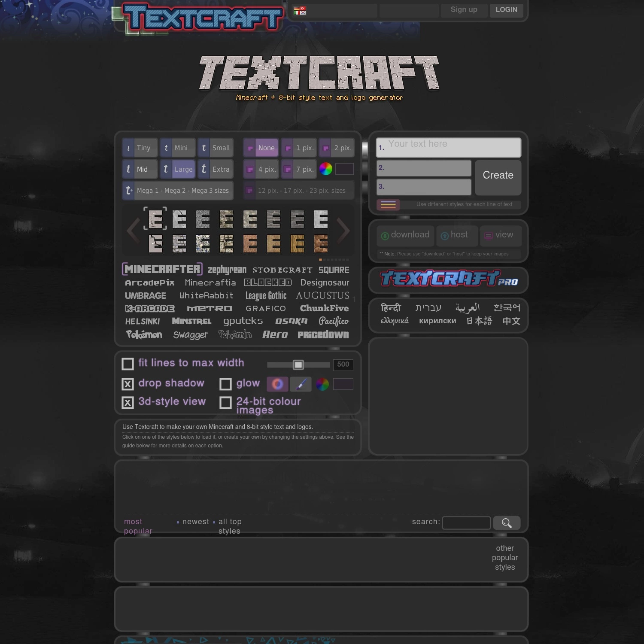
Task: Select the Pacifico font
Action: click(x=334, y=321)
